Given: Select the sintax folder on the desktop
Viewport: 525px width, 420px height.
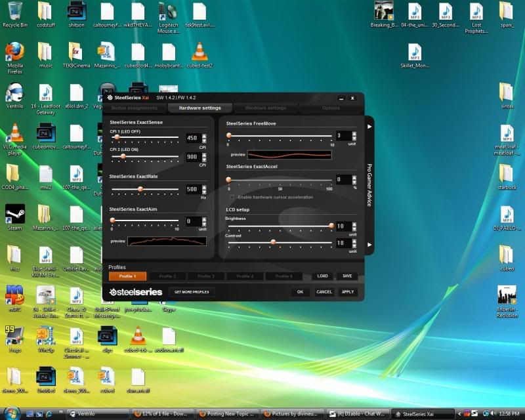Looking at the screenshot, I should coord(507,96).
